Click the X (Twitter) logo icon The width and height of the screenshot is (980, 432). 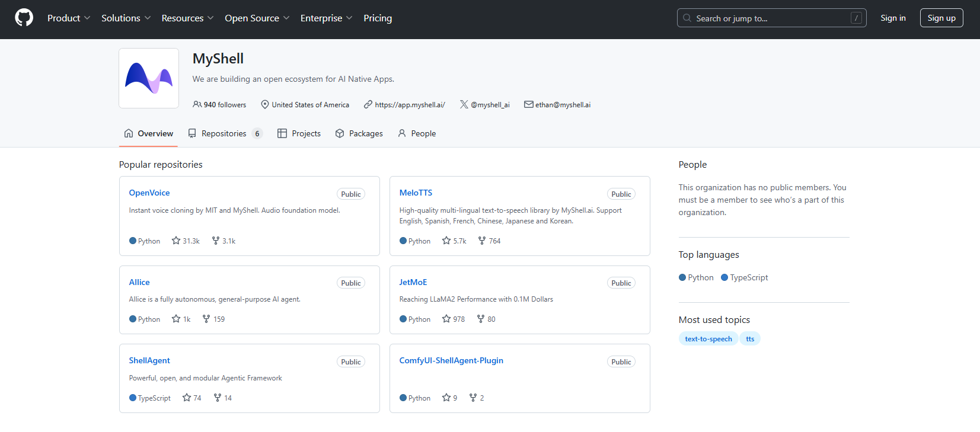[464, 104]
